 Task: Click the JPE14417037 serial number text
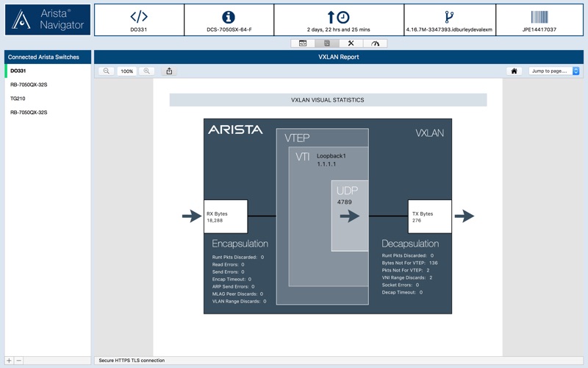(x=539, y=29)
